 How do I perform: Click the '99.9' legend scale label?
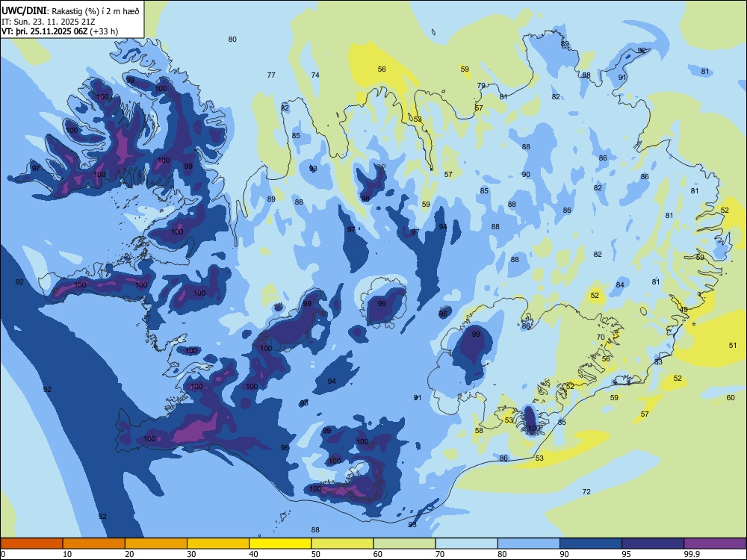[691, 554]
